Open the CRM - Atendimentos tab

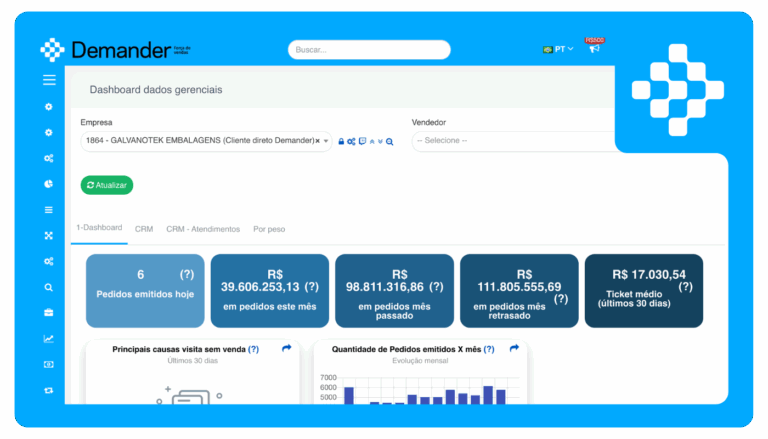[203, 229]
